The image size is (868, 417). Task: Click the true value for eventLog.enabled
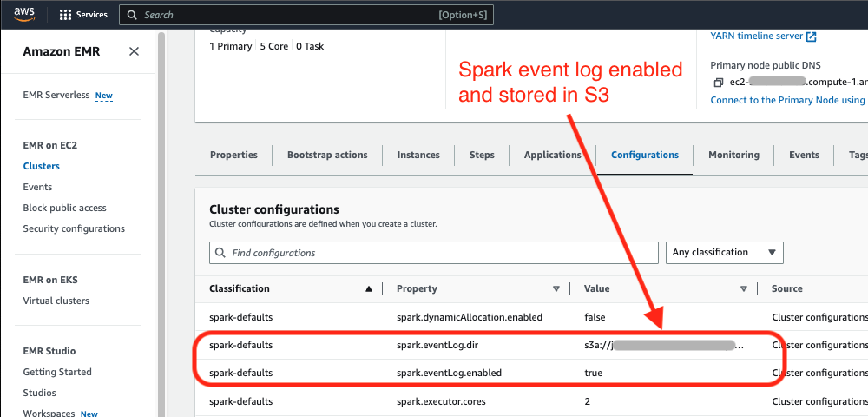(593, 374)
